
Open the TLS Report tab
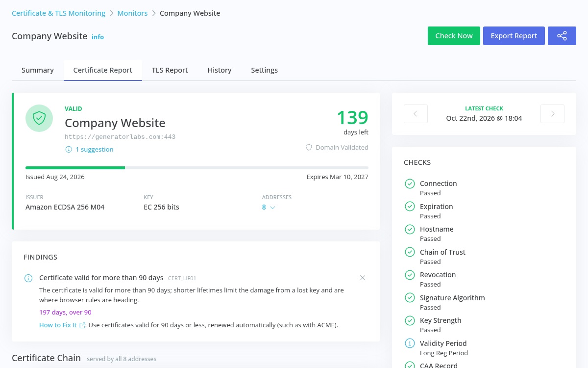point(170,70)
